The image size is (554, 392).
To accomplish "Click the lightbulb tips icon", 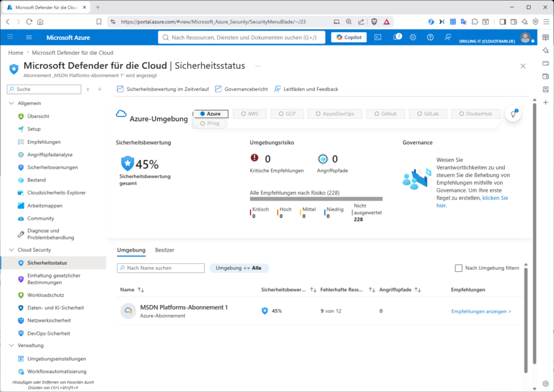I will point(513,114).
